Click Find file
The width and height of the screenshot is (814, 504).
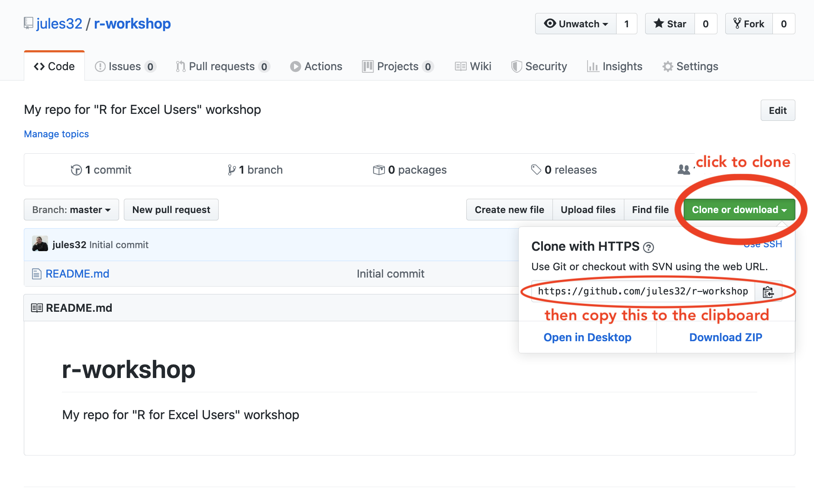point(650,210)
